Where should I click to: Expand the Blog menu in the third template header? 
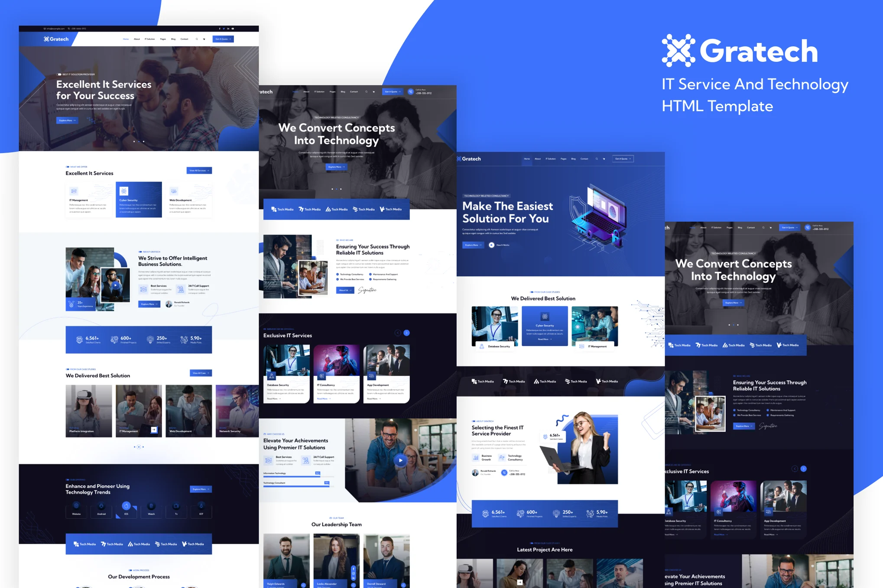pos(573,159)
